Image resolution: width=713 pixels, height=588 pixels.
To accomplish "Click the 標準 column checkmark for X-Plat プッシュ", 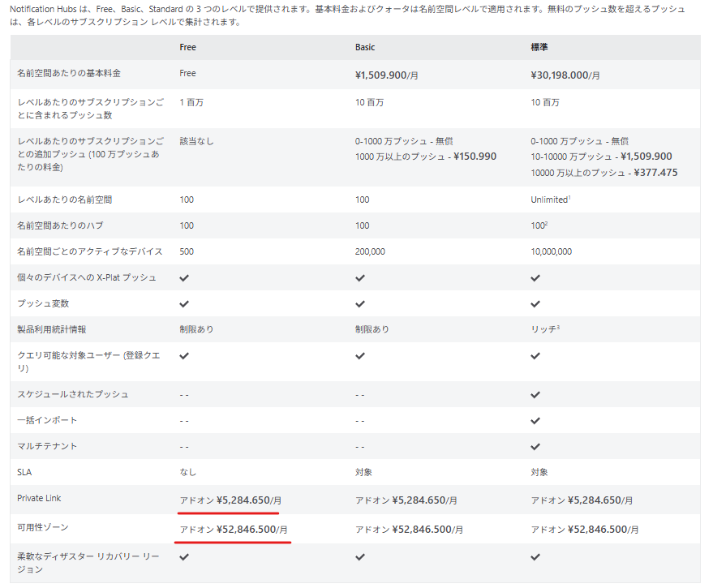I will [x=535, y=278].
